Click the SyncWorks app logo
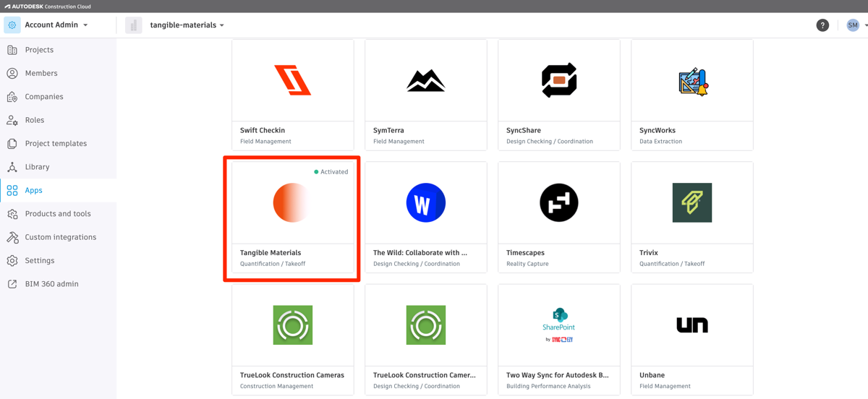This screenshot has height=399, width=868. point(692,81)
